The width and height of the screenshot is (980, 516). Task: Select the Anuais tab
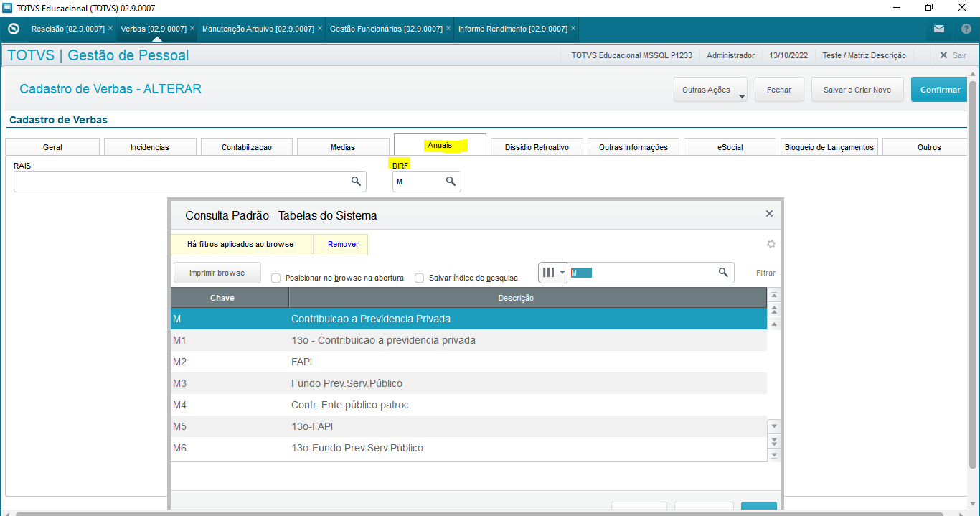tap(440, 145)
